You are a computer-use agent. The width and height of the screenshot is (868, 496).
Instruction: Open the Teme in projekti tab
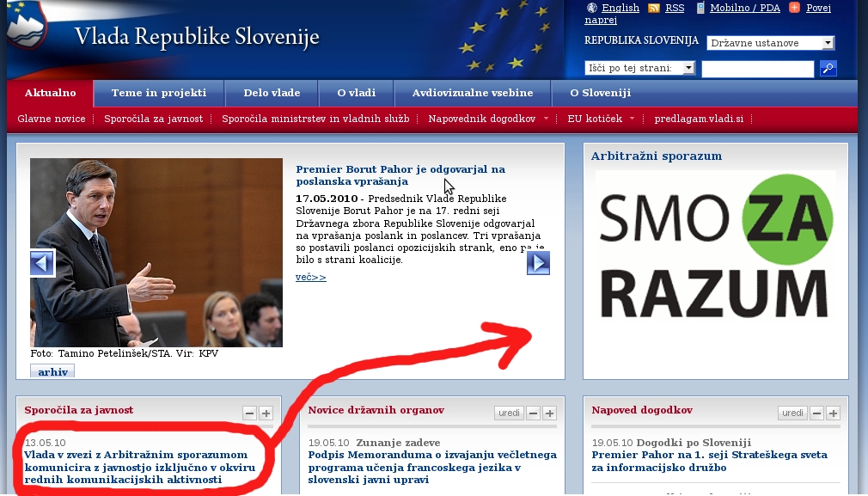coord(159,93)
